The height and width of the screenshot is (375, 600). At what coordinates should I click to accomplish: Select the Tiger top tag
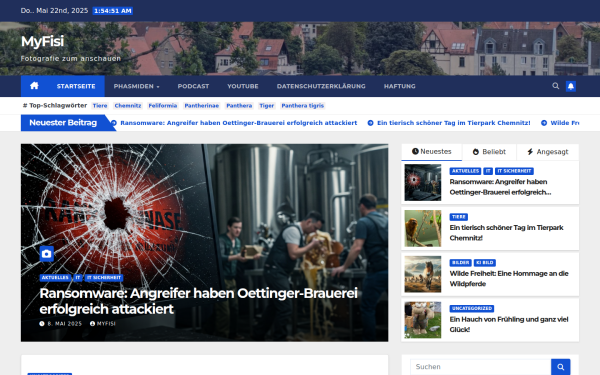267,106
